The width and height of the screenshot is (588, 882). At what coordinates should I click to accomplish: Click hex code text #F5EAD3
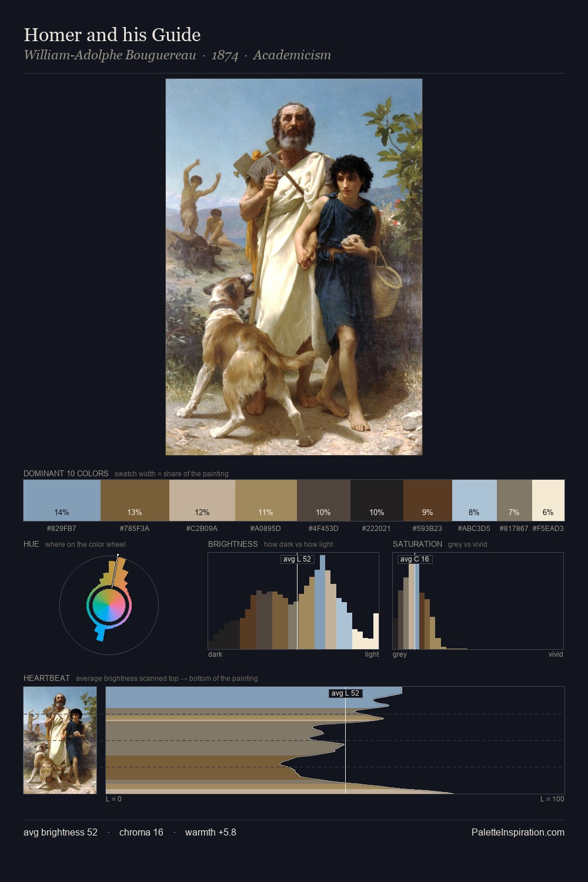coord(548,529)
